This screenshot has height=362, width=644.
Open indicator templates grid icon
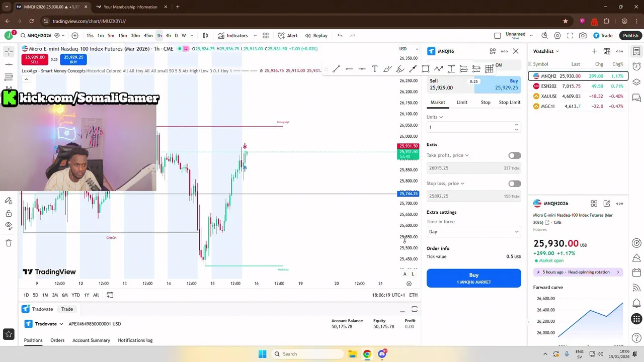266,36
